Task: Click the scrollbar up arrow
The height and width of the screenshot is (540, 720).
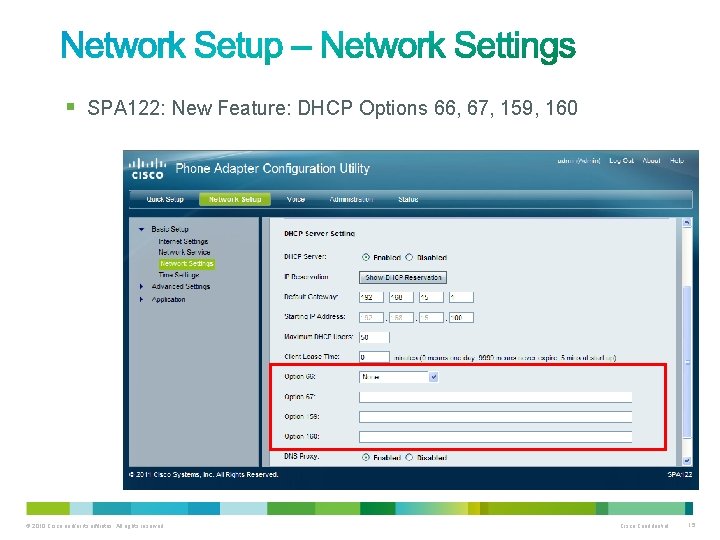Action: (687, 223)
